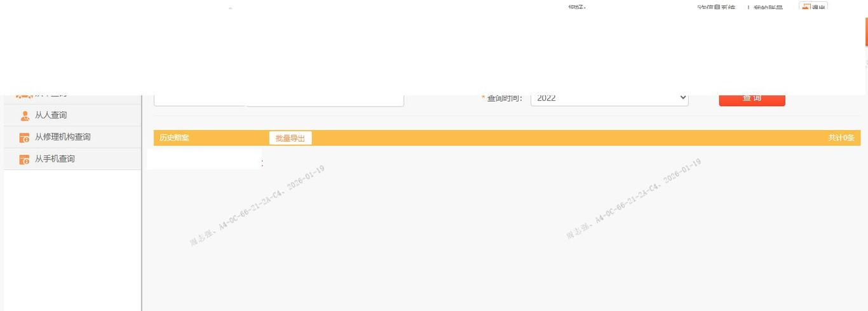Click the 退出 logout icon at top right
Image resolution: width=868 pixels, height=311 pixels.
click(x=806, y=8)
